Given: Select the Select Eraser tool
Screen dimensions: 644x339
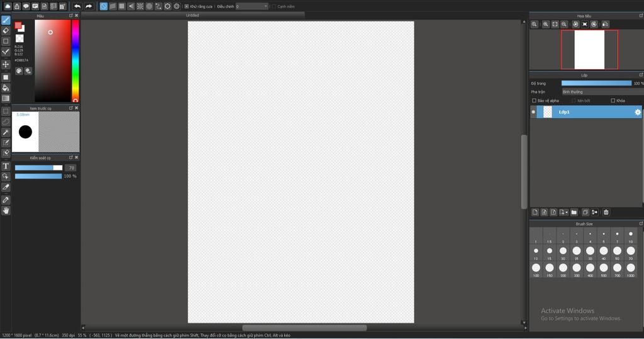Looking at the screenshot, I should coord(6,153).
